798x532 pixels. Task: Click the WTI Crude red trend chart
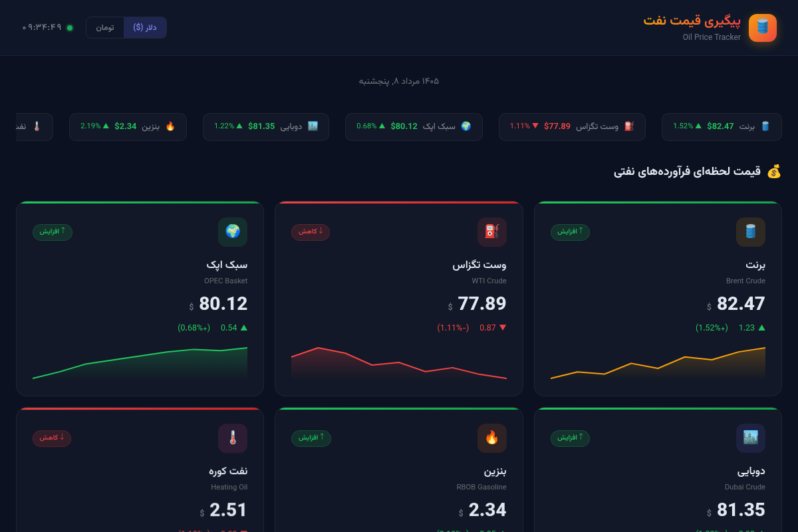pyautogui.click(x=399, y=363)
